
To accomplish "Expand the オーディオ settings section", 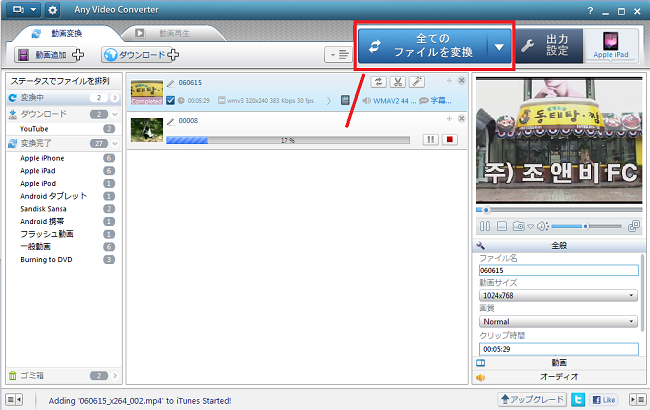I will [559, 377].
